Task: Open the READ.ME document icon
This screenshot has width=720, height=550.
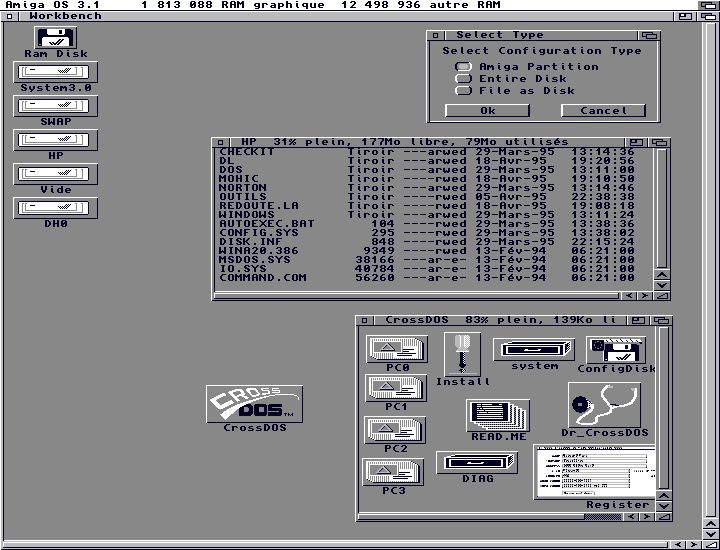Action: click(498, 415)
